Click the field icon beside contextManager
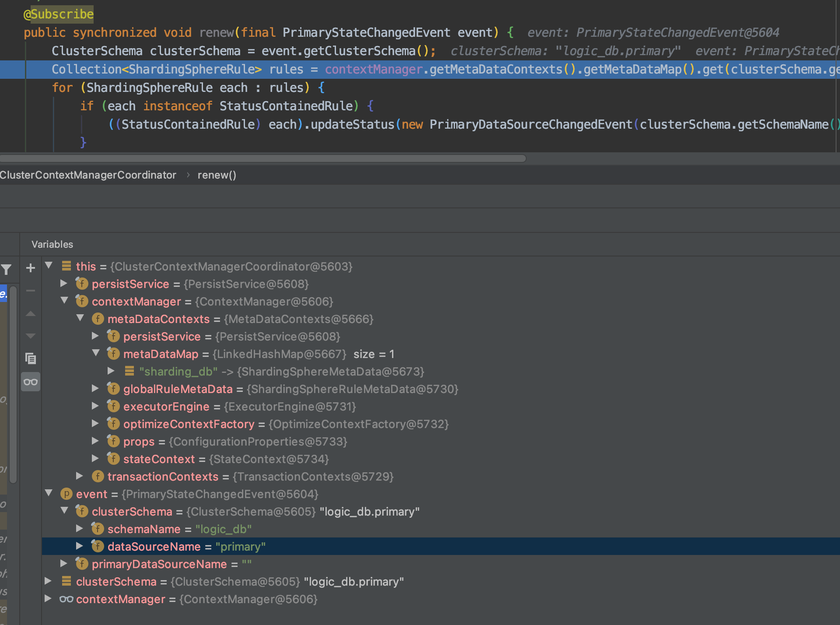This screenshot has width=840, height=625. [x=82, y=301]
